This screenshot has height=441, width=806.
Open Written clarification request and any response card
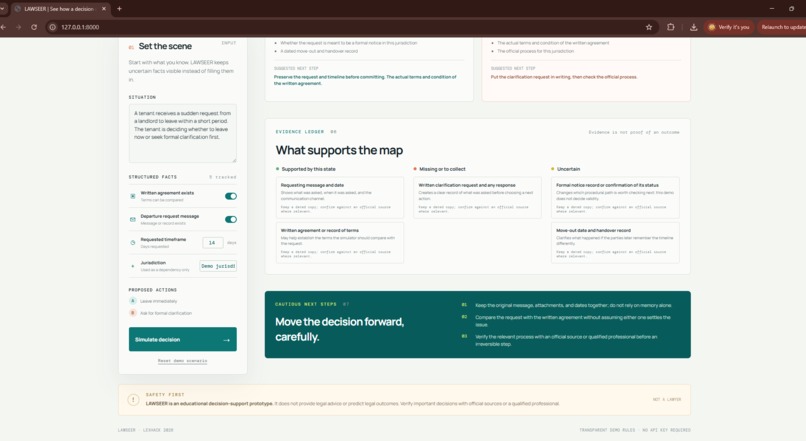(x=478, y=198)
